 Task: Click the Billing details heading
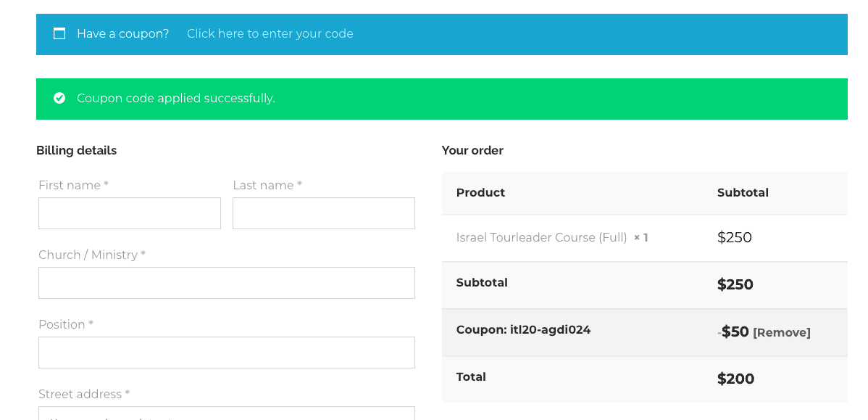pyautogui.click(x=76, y=150)
